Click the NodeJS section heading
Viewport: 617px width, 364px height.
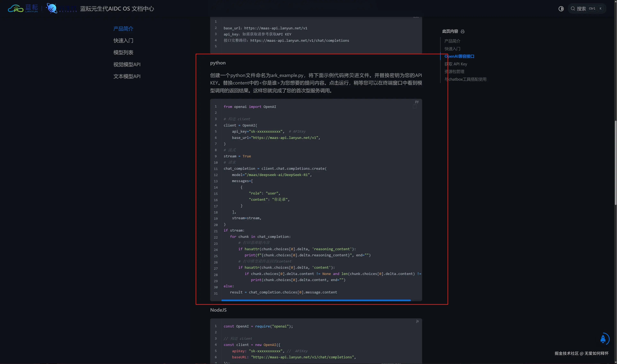pyautogui.click(x=218, y=310)
